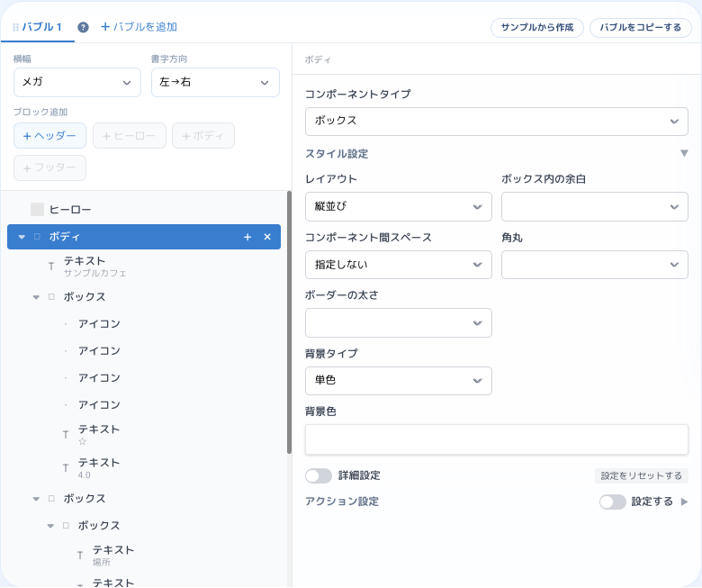Click the T icon of サンプルカフェ text
702x588 pixels.
click(x=51, y=267)
